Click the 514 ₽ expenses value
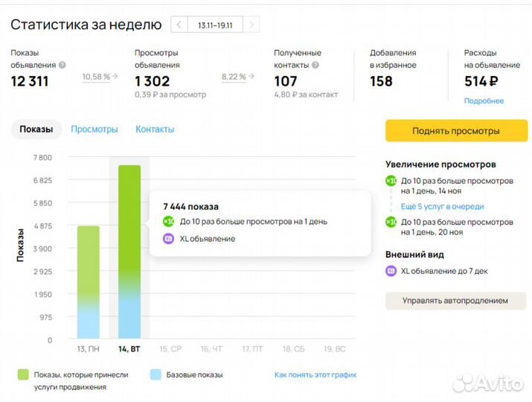The image size is (532, 402). 481,81
